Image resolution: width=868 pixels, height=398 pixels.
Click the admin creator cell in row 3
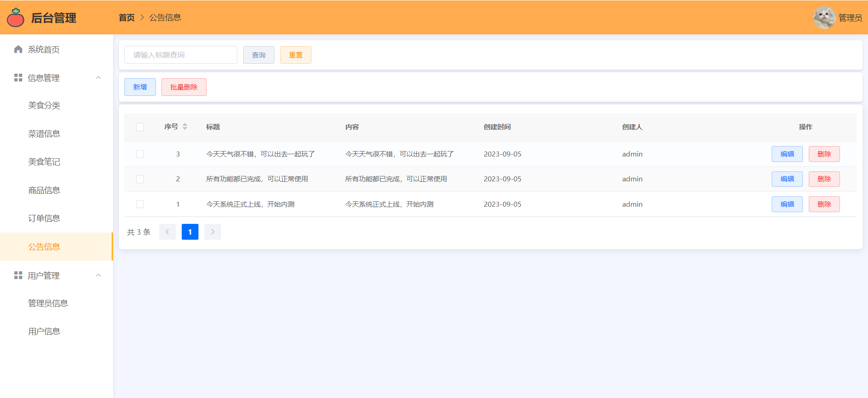[x=632, y=154]
